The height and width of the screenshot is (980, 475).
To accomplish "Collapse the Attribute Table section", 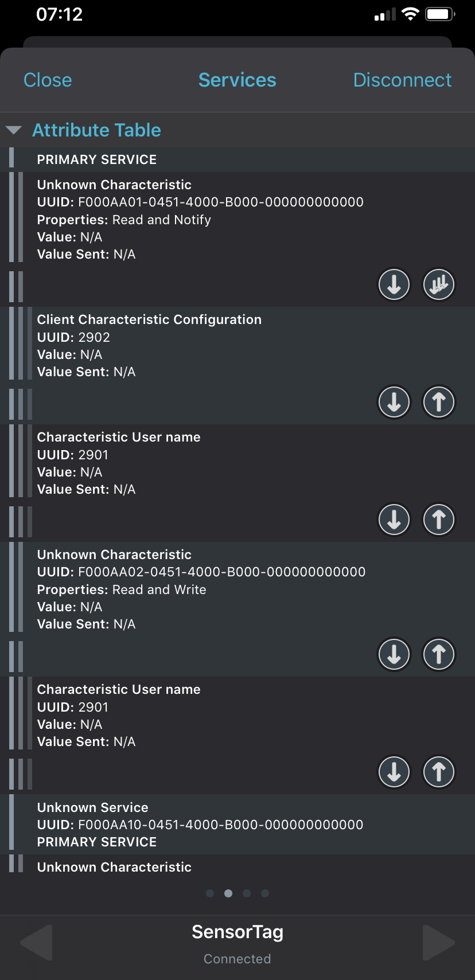I will click(14, 130).
